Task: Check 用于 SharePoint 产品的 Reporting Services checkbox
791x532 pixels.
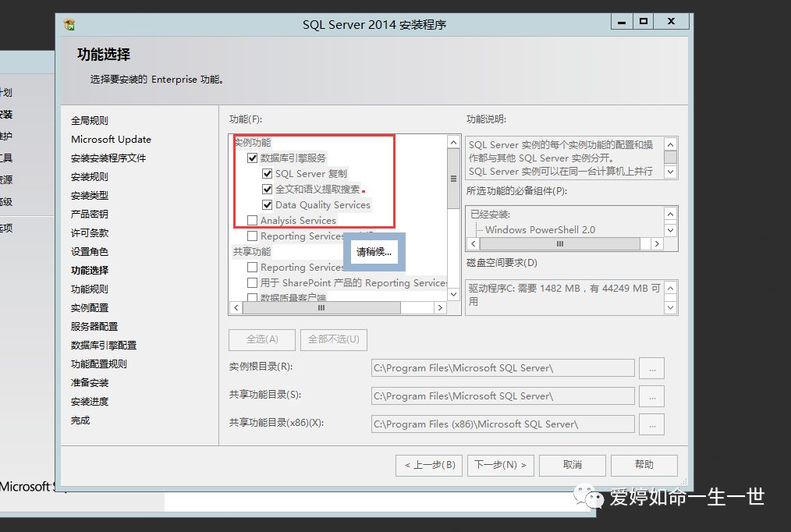Action: [x=252, y=282]
